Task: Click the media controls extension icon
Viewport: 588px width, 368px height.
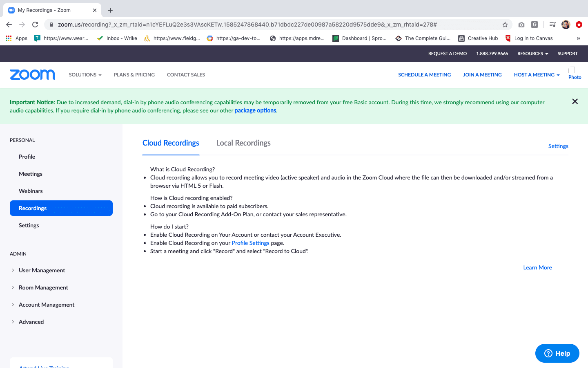Action: click(552, 25)
